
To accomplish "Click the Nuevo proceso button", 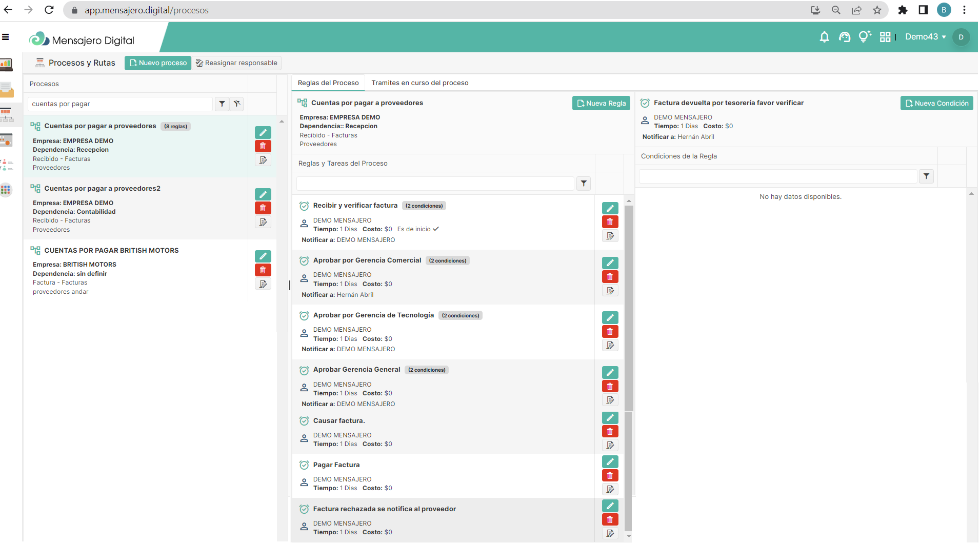I will pos(158,63).
